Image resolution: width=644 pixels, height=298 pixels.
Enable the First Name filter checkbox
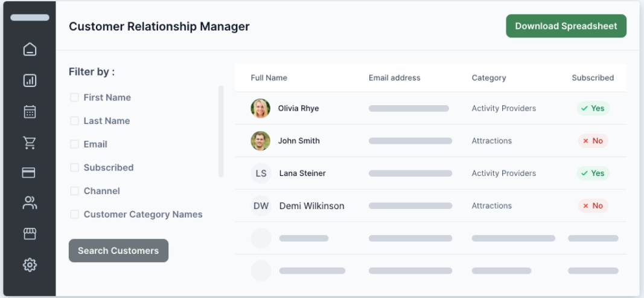pyautogui.click(x=74, y=97)
